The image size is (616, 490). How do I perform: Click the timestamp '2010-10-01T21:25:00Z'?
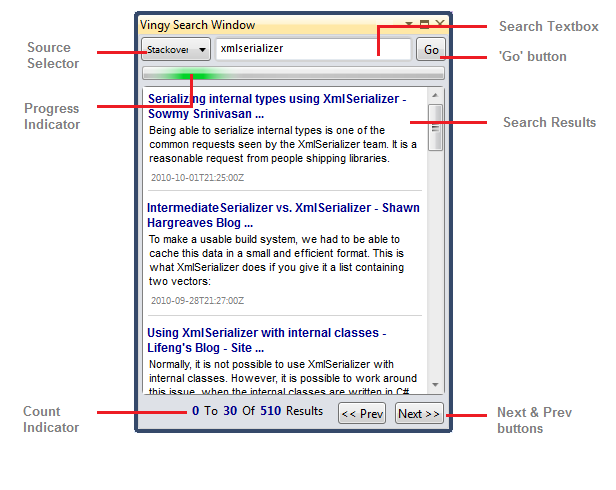(198, 178)
